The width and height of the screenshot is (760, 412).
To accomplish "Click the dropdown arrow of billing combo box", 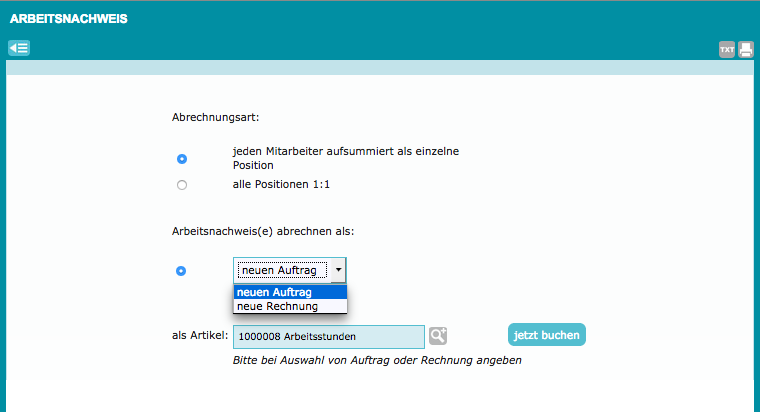I will coord(339,270).
